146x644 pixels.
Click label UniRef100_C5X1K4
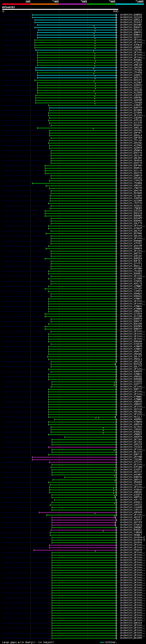point(131,447)
